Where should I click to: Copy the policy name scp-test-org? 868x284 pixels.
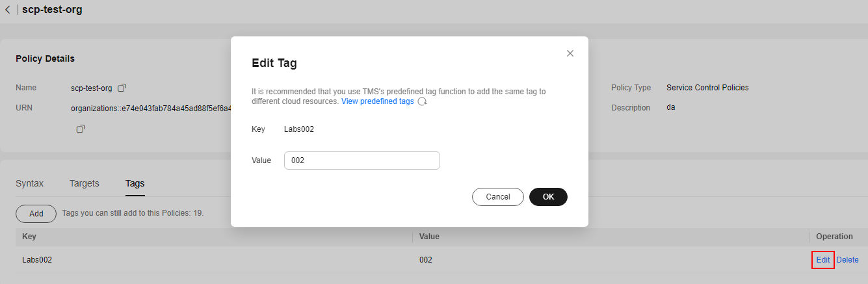click(x=122, y=88)
